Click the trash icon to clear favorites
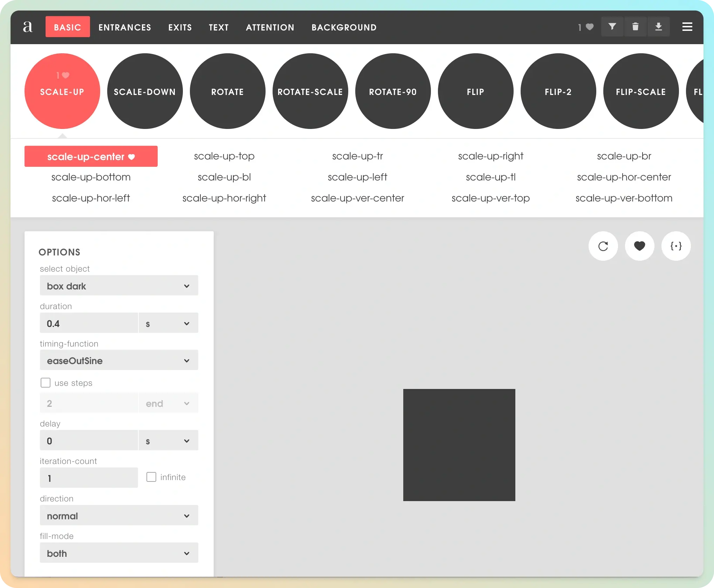The image size is (714, 588). (x=635, y=27)
